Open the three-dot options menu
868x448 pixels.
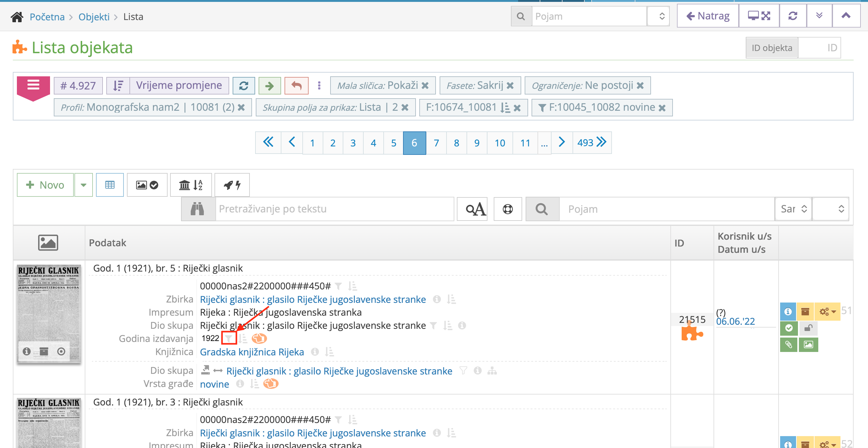click(x=319, y=86)
